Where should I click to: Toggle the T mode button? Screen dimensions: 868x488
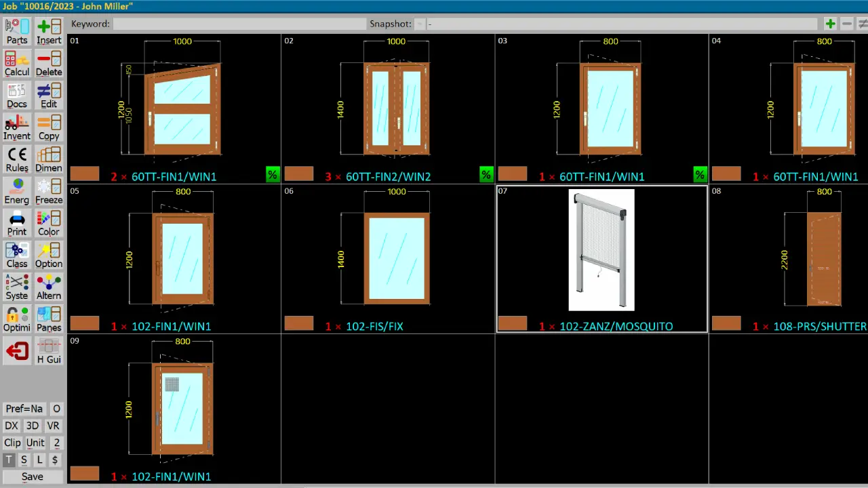click(x=9, y=460)
